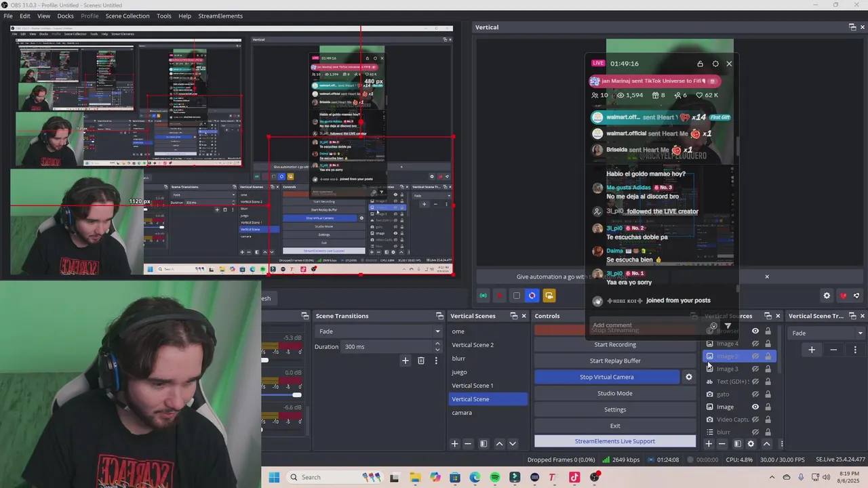Screen dimensions: 868x488
Task: Open Scene Transitions more options menu
Action: (437, 361)
